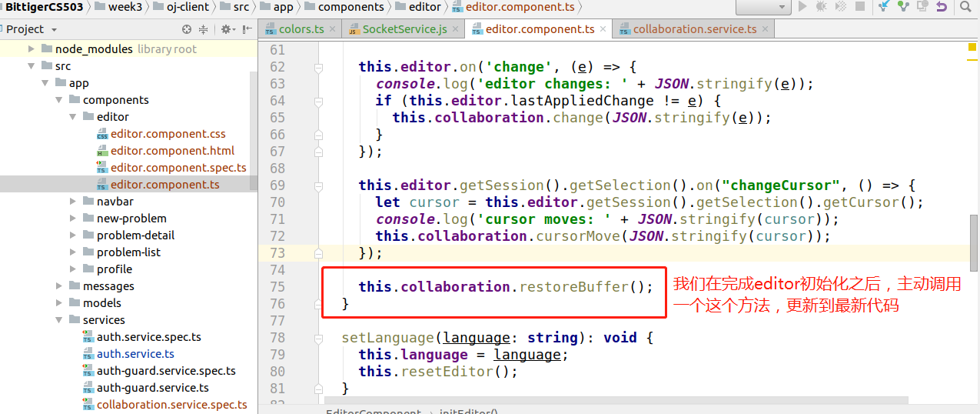The image size is (980, 414).
Task: Fold the code block at line 69
Action: click(x=318, y=185)
